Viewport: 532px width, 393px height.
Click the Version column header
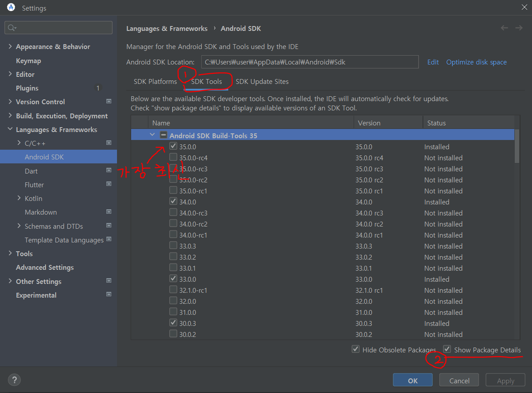click(388, 123)
